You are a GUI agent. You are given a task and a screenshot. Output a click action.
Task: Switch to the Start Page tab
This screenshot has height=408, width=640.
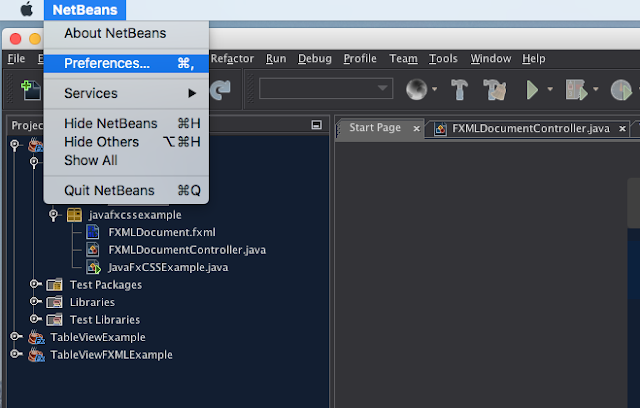(375, 128)
